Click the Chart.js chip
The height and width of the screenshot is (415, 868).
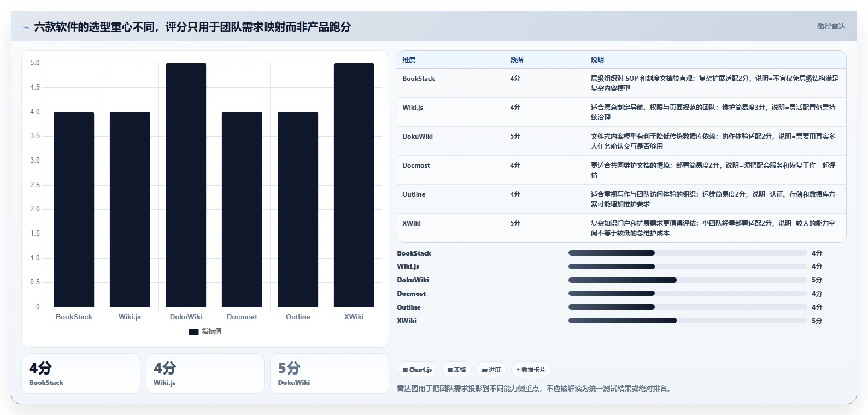coord(417,370)
